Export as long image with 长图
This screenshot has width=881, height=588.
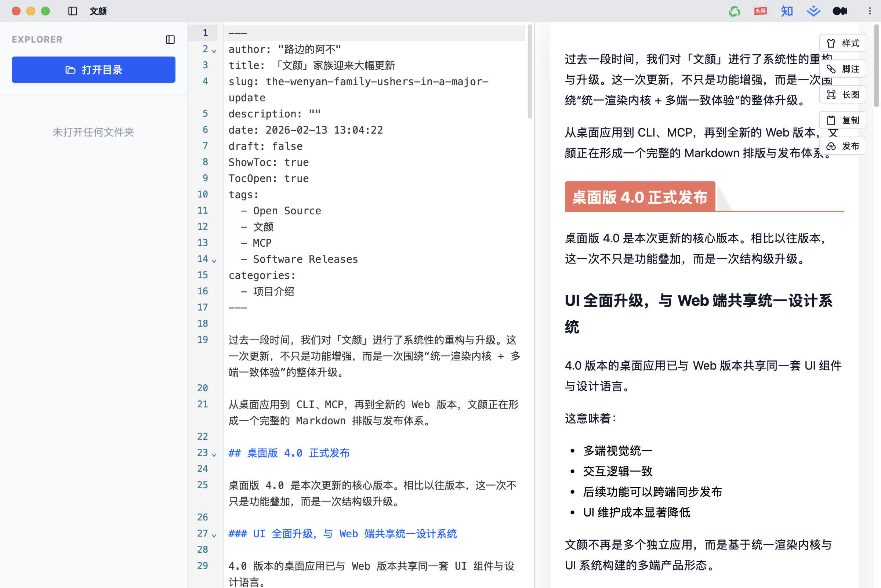843,94
